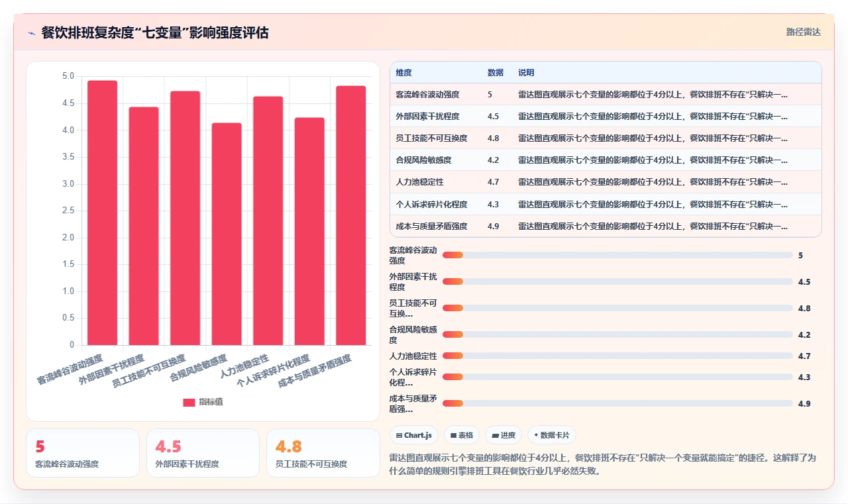
Task: Click the 5.0 y-axis label
Action: pyautogui.click(x=68, y=76)
